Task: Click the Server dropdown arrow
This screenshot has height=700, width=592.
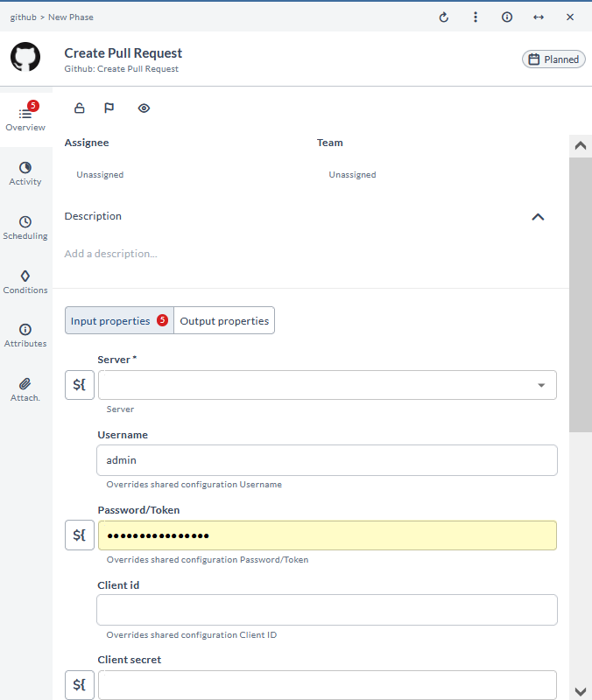Action: click(x=541, y=385)
